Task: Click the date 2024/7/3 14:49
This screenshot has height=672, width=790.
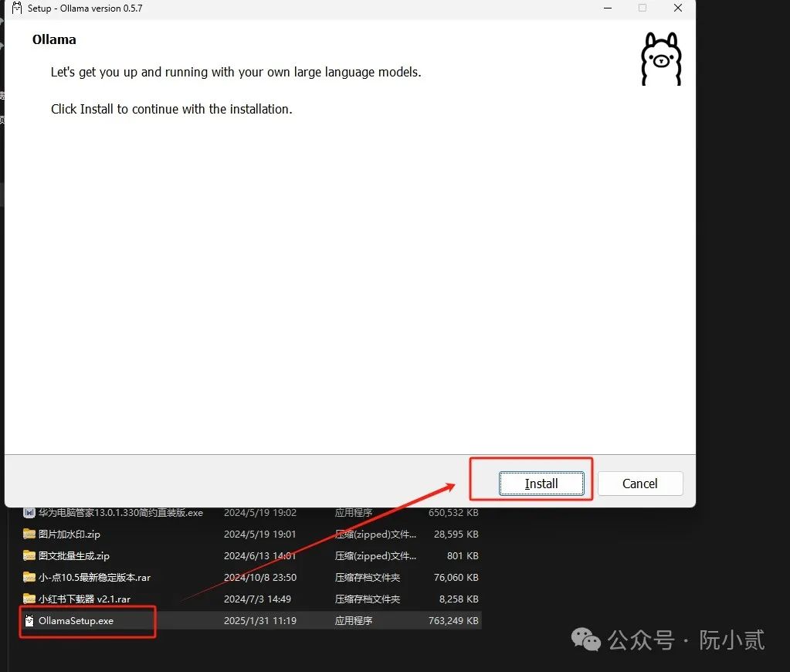Action: point(257,599)
